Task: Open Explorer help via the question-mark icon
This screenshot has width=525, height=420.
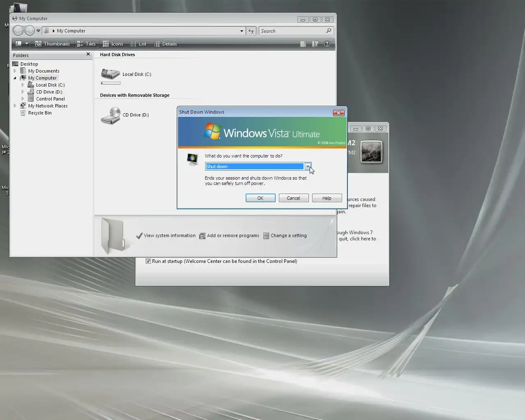Action: (x=327, y=44)
